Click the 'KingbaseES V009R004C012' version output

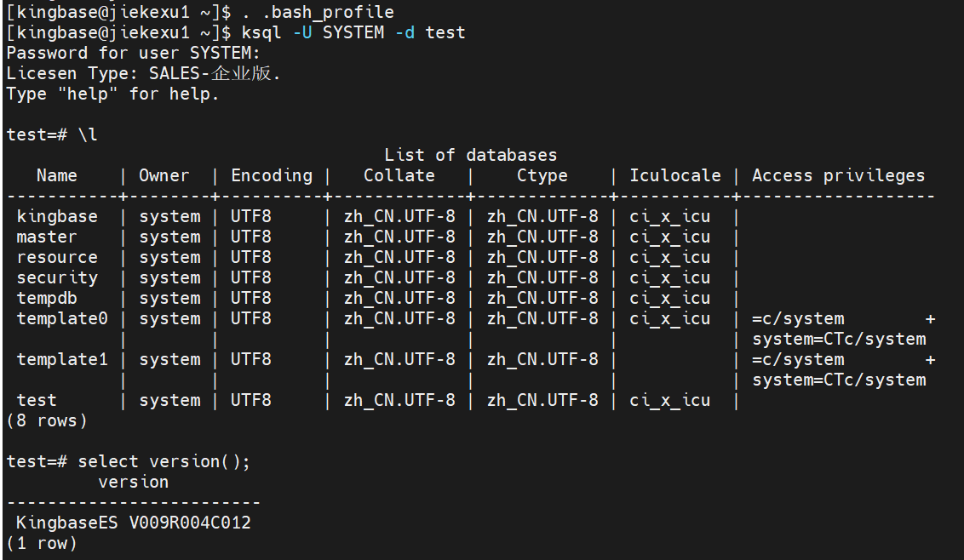click(134, 523)
